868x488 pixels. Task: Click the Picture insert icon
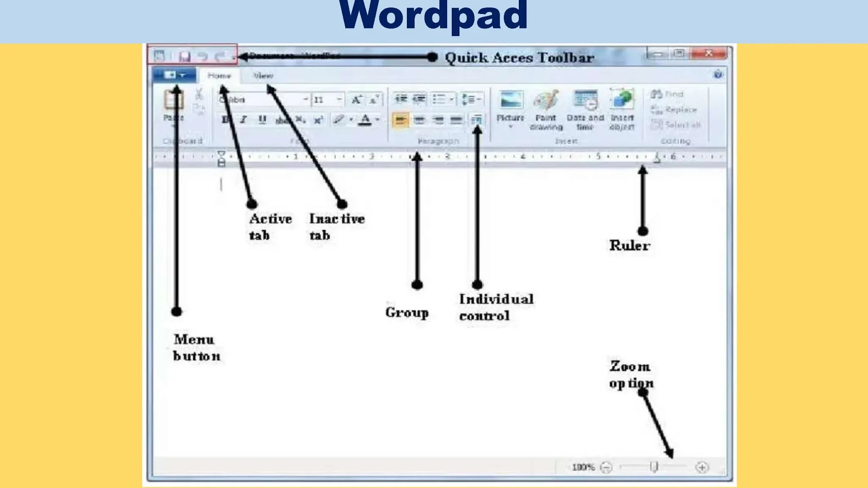pyautogui.click(x=511, y=100)
